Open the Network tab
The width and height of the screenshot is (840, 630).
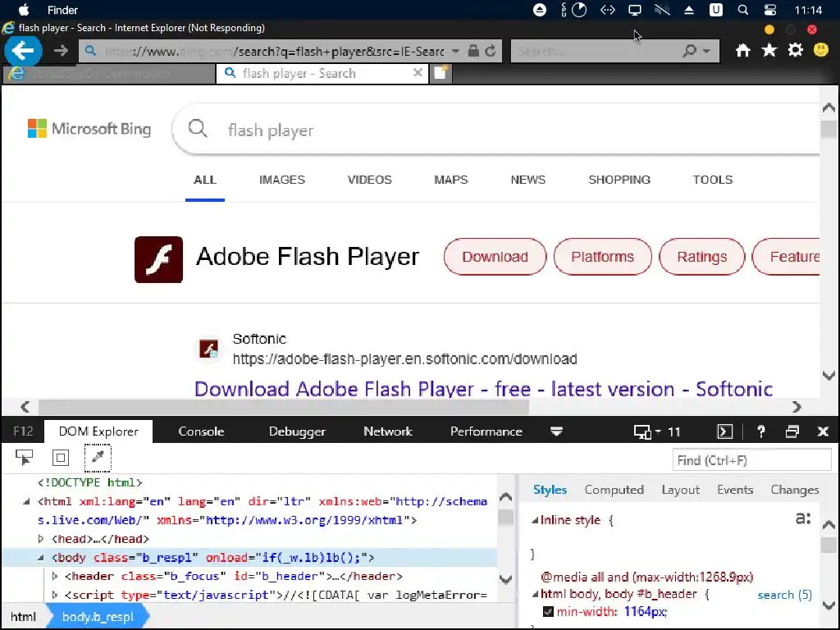tap(388, 431)
